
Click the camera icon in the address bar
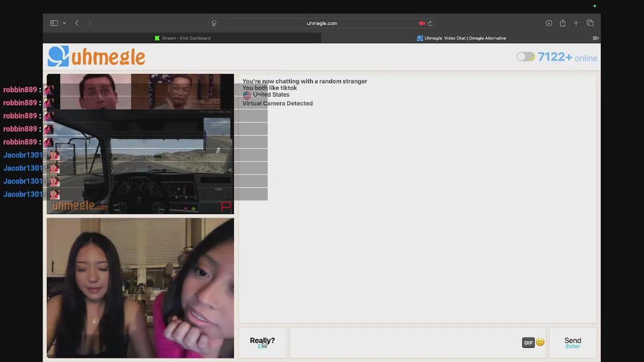[x=422, y=23]
